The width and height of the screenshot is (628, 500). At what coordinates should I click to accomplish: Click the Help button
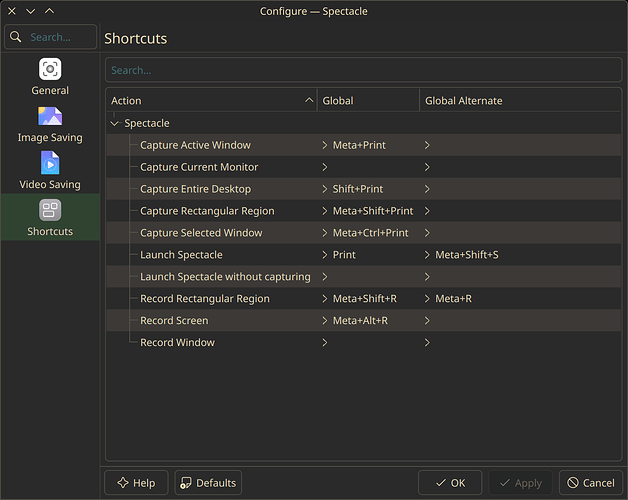136,483
